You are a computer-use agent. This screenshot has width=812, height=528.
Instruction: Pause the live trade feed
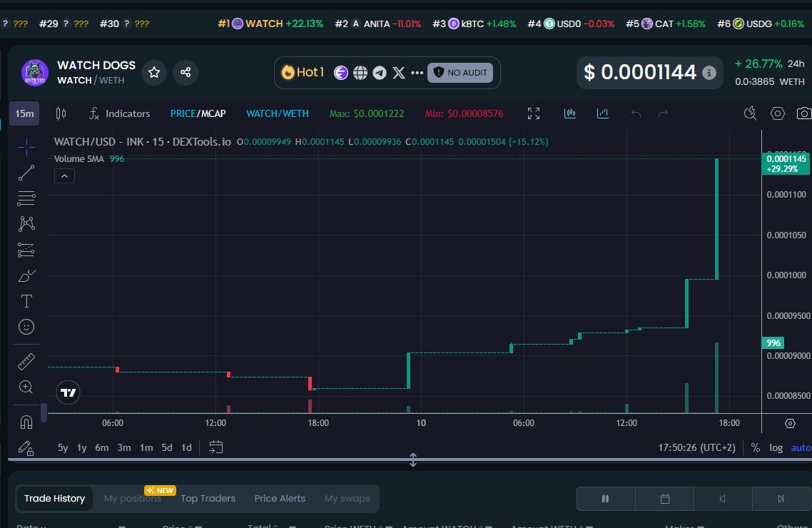tap(605, 499)
